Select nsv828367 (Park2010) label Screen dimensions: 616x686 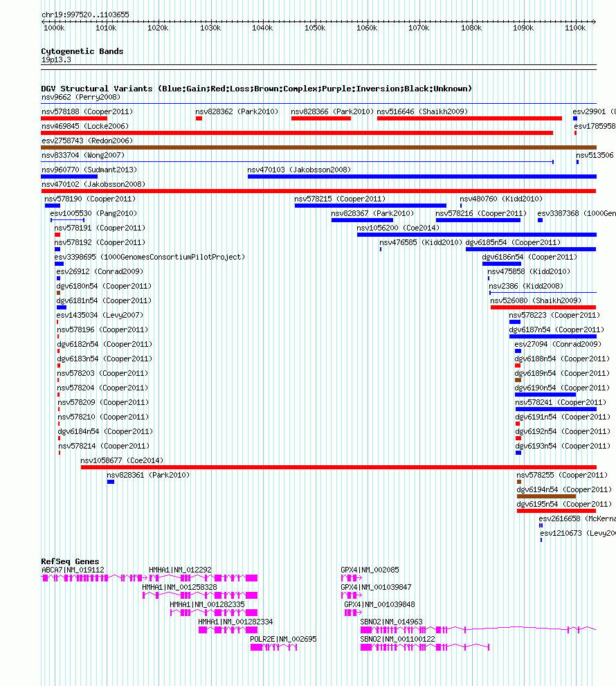tap(372, 213)
